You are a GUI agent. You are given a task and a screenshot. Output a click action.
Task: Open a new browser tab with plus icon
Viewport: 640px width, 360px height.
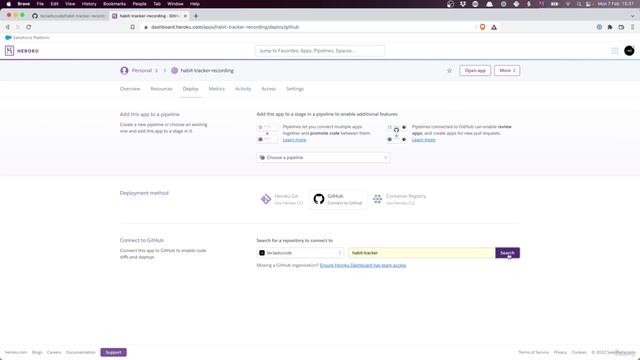coord(196,16)
